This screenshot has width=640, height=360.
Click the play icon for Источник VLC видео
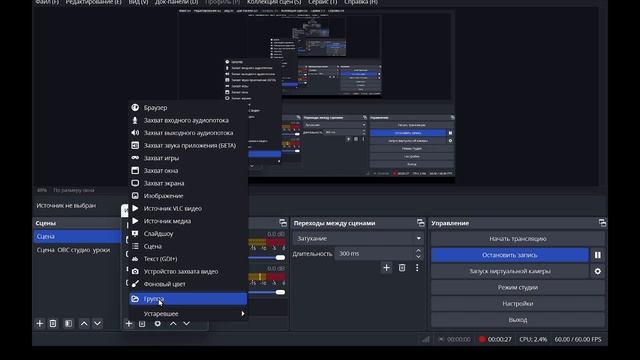[135, 208]
